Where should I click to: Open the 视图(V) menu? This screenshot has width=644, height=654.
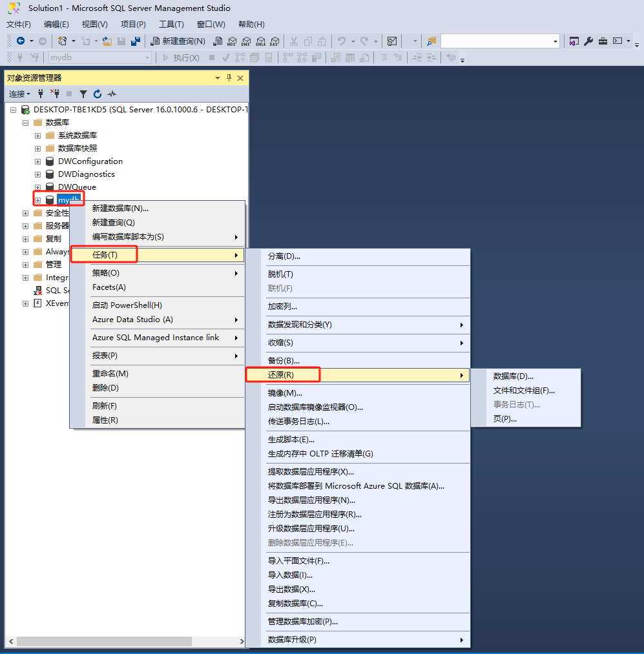tap(95, 24)
